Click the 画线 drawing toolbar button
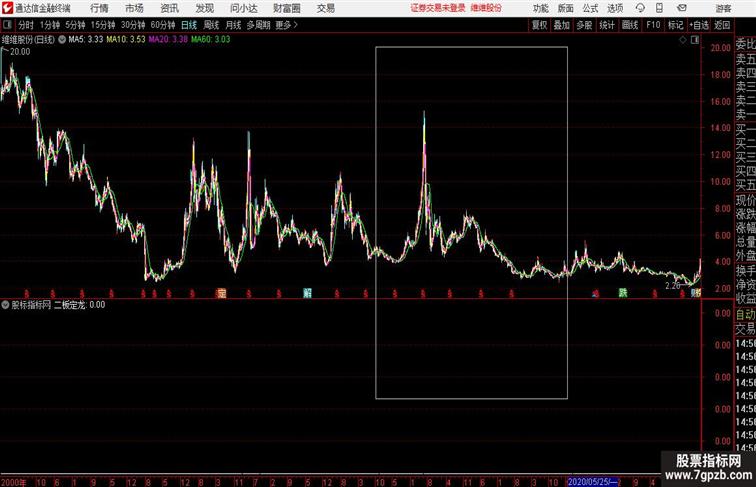The image size is (756, 487). (x=630, y=25)
